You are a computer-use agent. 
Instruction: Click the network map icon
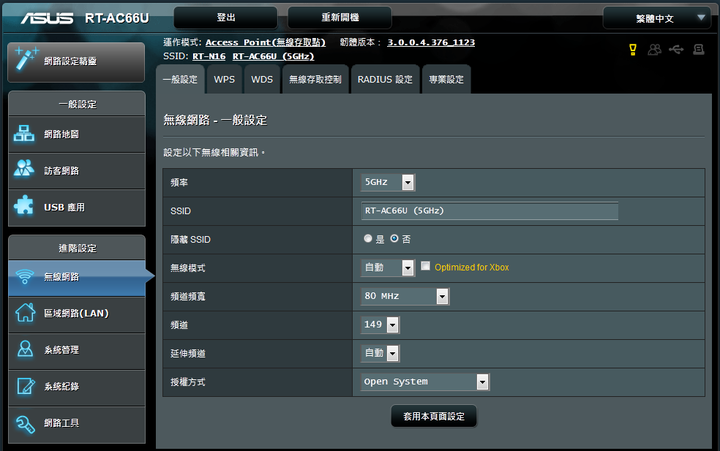[x=24, y=134]
